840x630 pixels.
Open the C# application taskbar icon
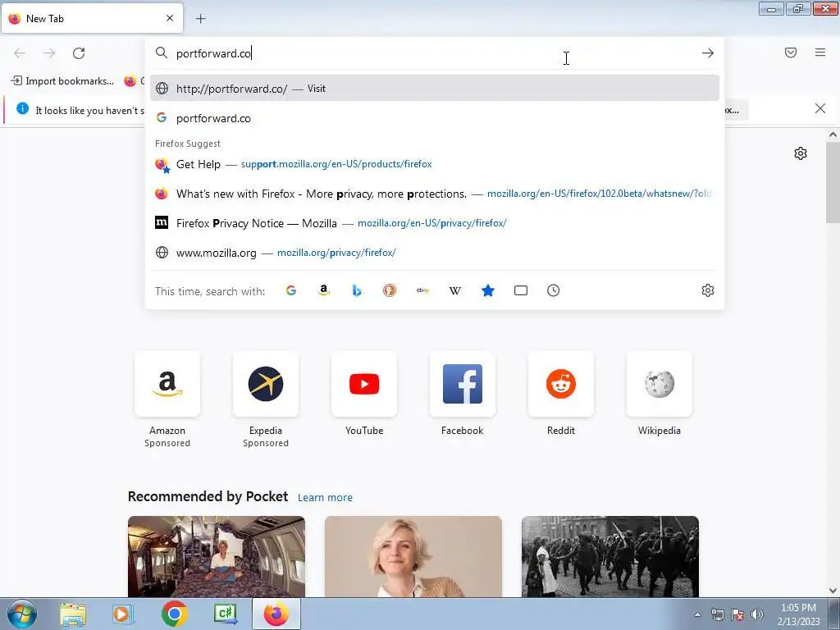tap(225, 614)
